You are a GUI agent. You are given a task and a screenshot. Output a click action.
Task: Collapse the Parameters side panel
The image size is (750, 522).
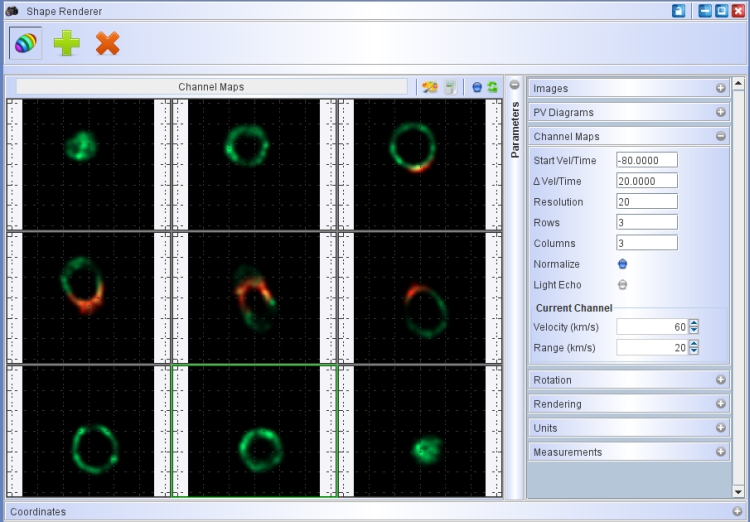[514, 85]
